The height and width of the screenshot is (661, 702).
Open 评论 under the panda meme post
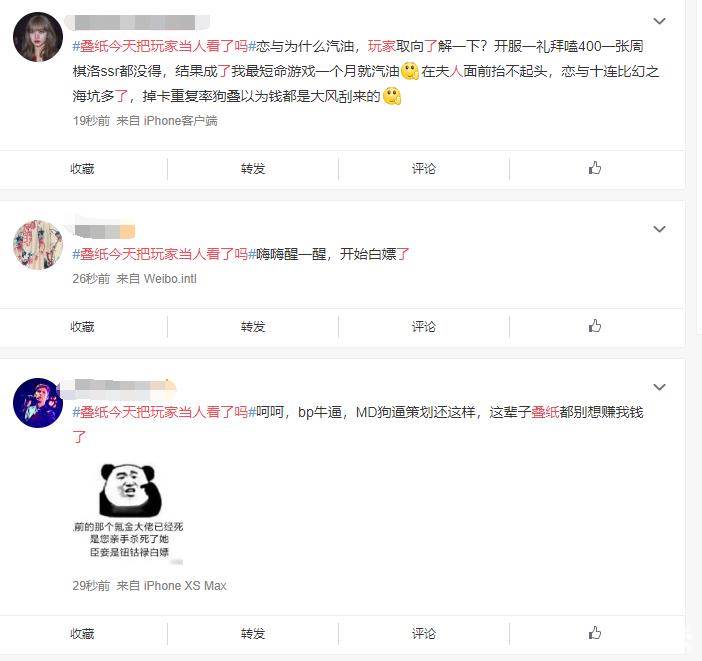point(424,633)
